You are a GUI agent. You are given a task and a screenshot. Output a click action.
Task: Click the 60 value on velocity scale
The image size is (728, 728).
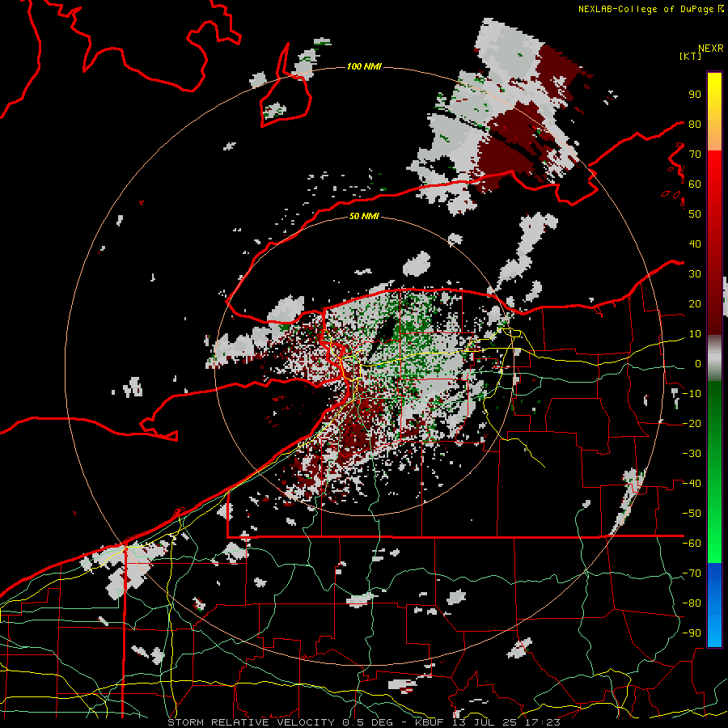[x=695, y=184]
